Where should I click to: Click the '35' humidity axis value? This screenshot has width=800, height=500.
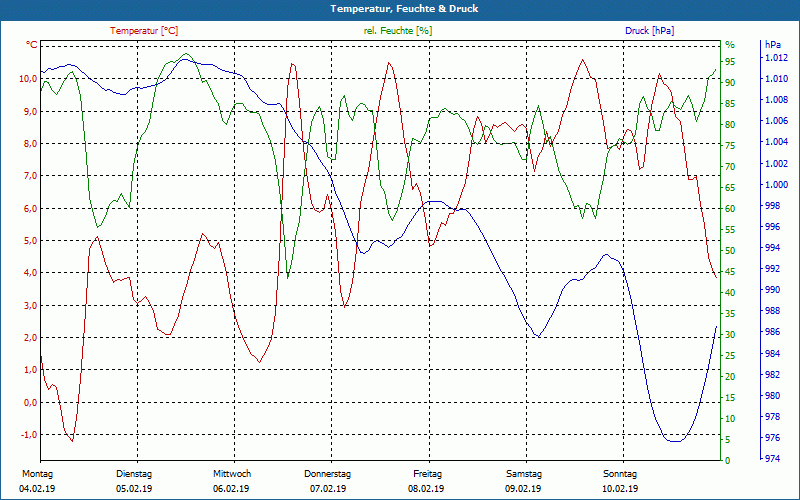[x=730, y=313]
